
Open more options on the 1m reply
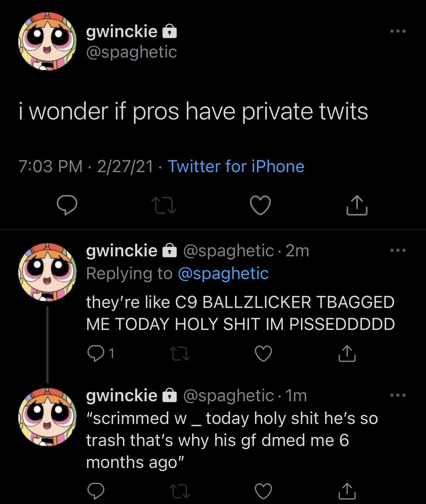pyautogui.click(x=398, y=396)
